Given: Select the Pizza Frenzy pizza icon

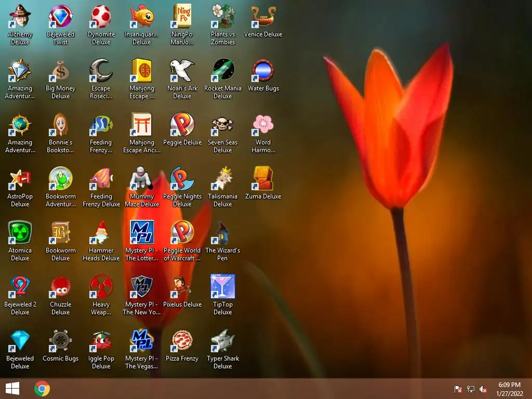Looking at the screenshot, I should [x=182, y=340].
